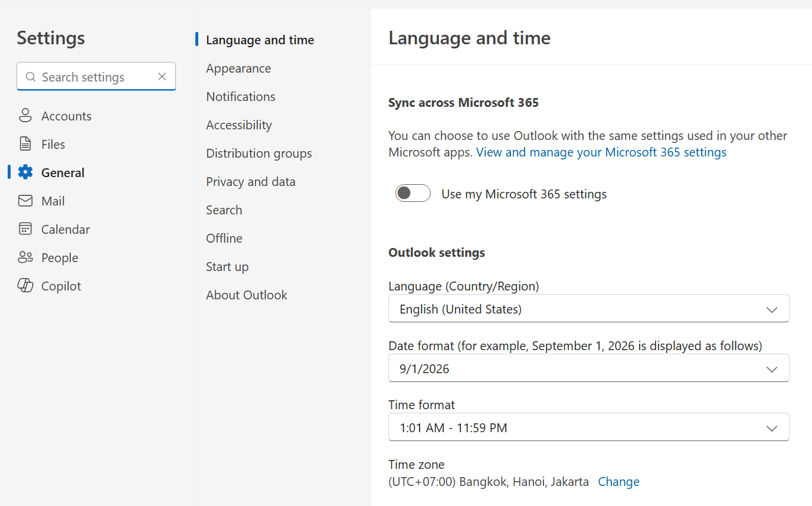Select Mail label in sidebar
Viewport: 812px width, 506px height.
53,201
